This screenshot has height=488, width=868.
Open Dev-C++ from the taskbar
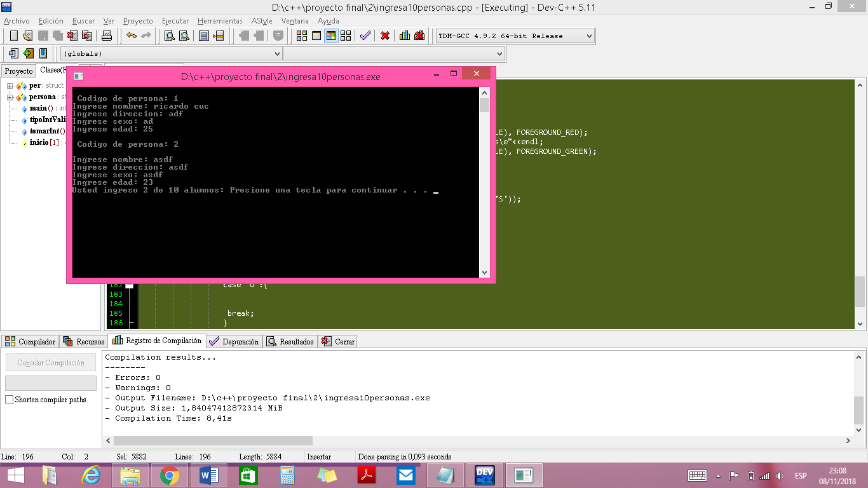(485, 475)
